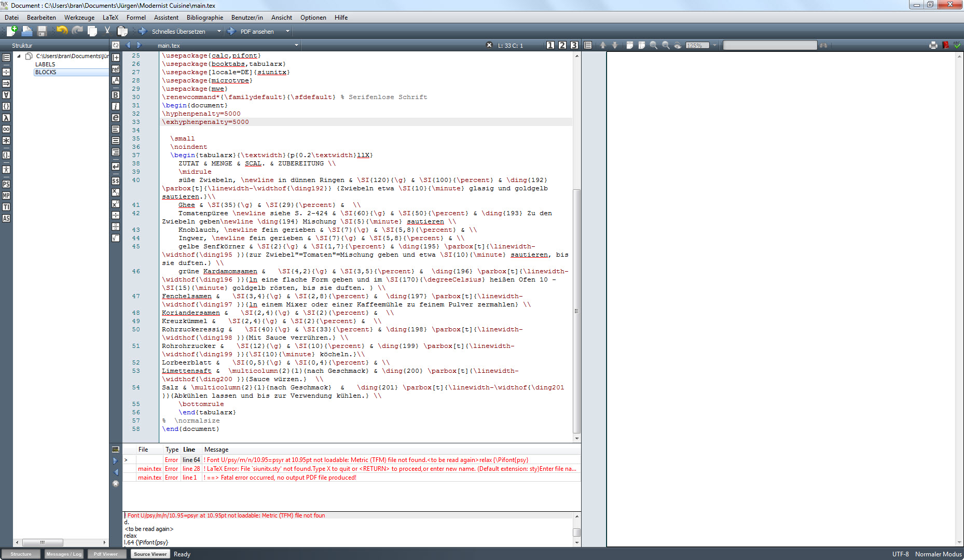Collapse the main.tex tree in the Struktur panel
The width and height of the screenshot is (964, 560).
click(x=19, y=56)
